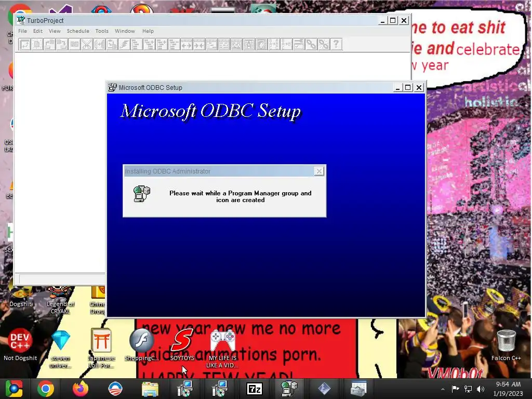
Task: Select the steven univer... diamond desktop icon
Action: point(60,349)
